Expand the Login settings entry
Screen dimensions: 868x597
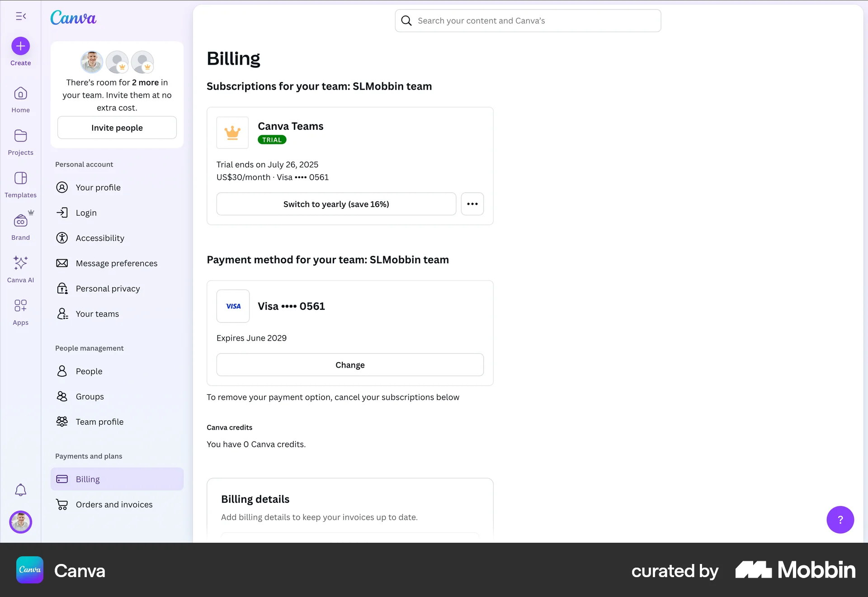pos(86,213)
